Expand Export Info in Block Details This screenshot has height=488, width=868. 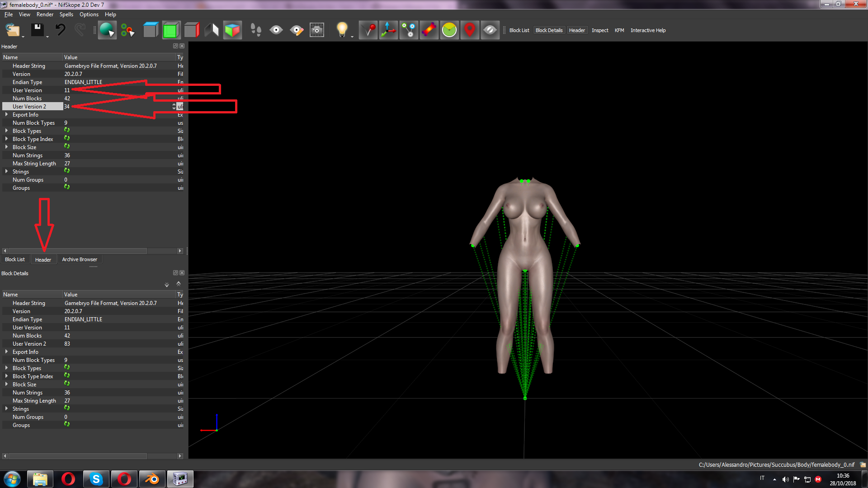(6, 352)
